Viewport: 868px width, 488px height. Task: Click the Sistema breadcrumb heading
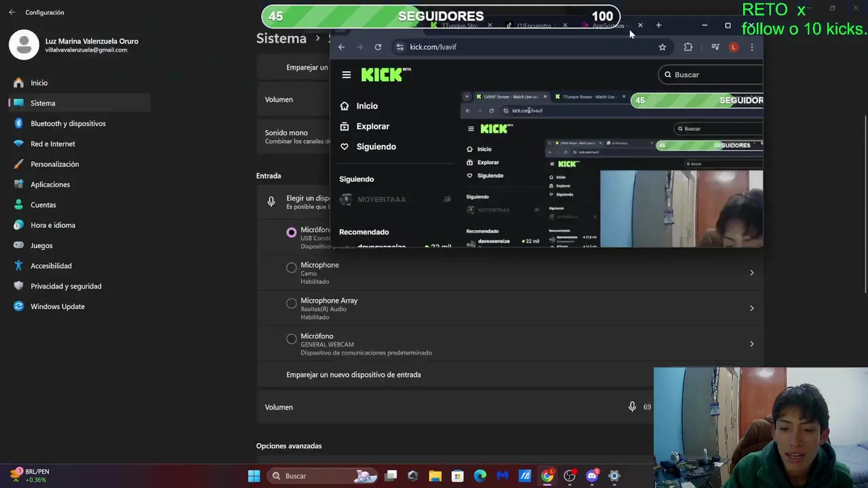[281, 39]
